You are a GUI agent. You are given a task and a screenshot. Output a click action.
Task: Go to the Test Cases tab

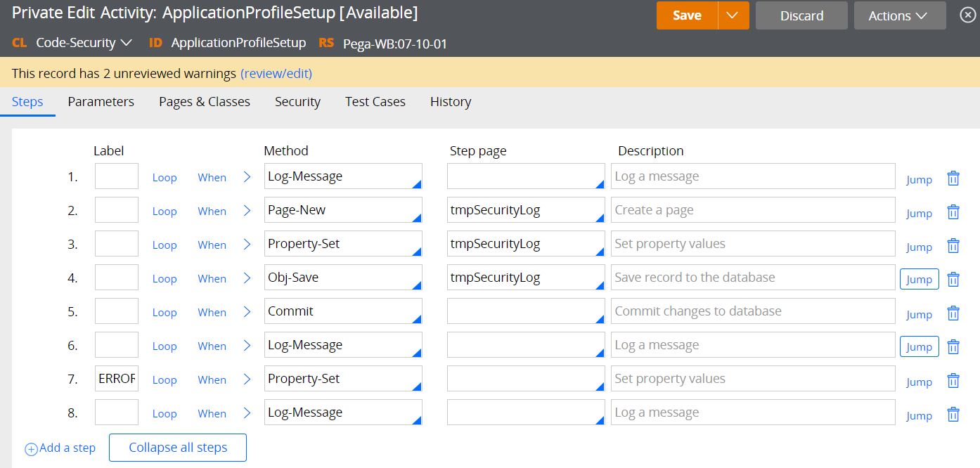point(375,102)
